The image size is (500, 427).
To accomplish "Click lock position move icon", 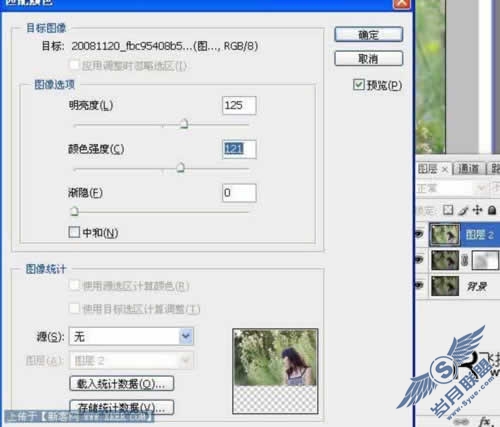I will [x=477, y=210].
